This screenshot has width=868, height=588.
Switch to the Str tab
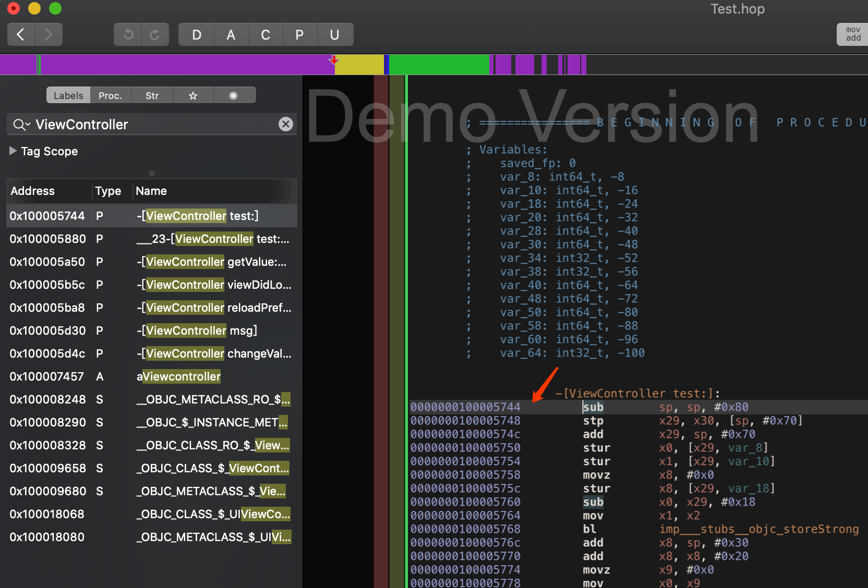152,95
